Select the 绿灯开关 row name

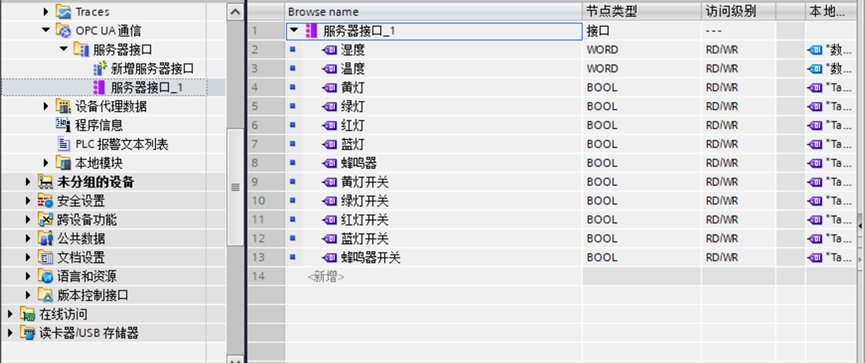[365, 201]
